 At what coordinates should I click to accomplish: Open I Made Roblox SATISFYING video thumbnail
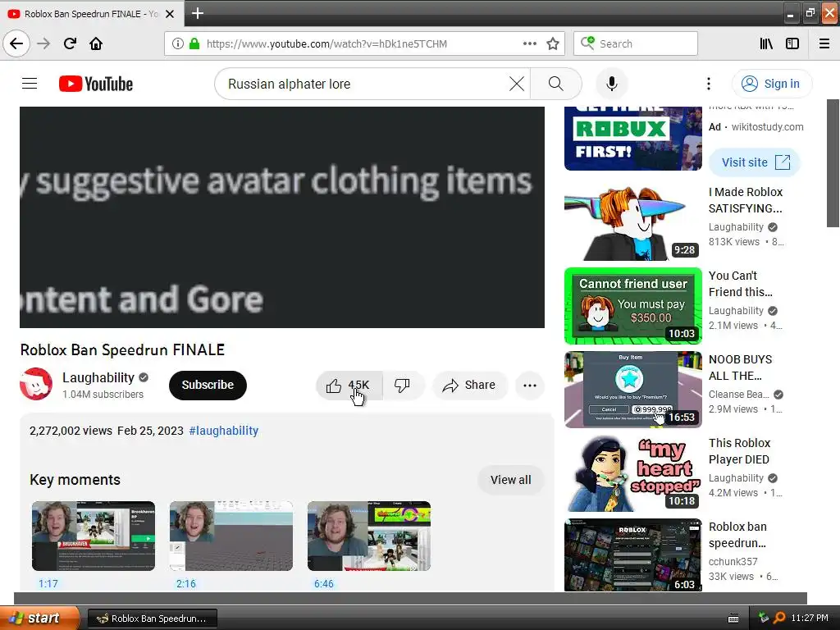pos(632,222)
